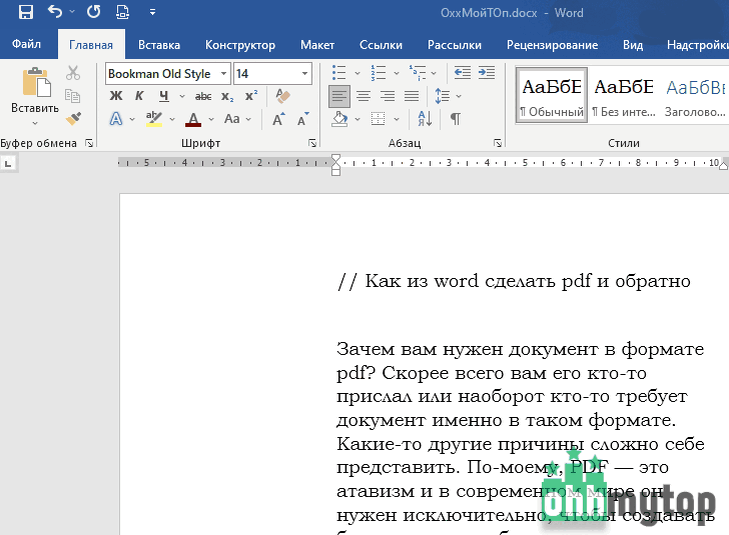This screenshot has width=729, height=535.
Task: Open the font color dropdown arrow
Action: click(211, 119)
